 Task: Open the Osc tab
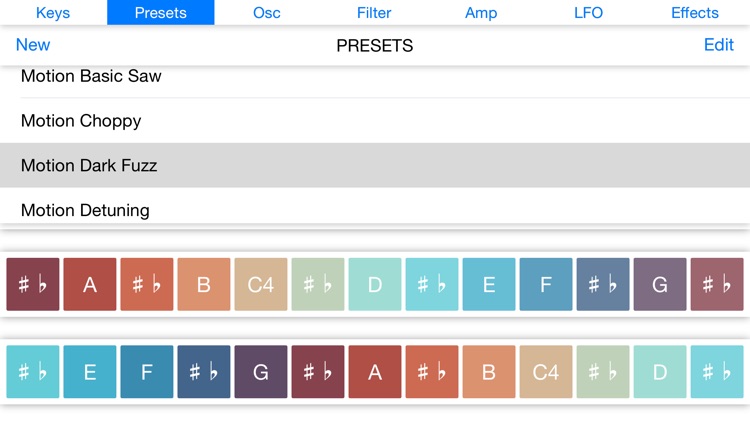tap(267, 12)
